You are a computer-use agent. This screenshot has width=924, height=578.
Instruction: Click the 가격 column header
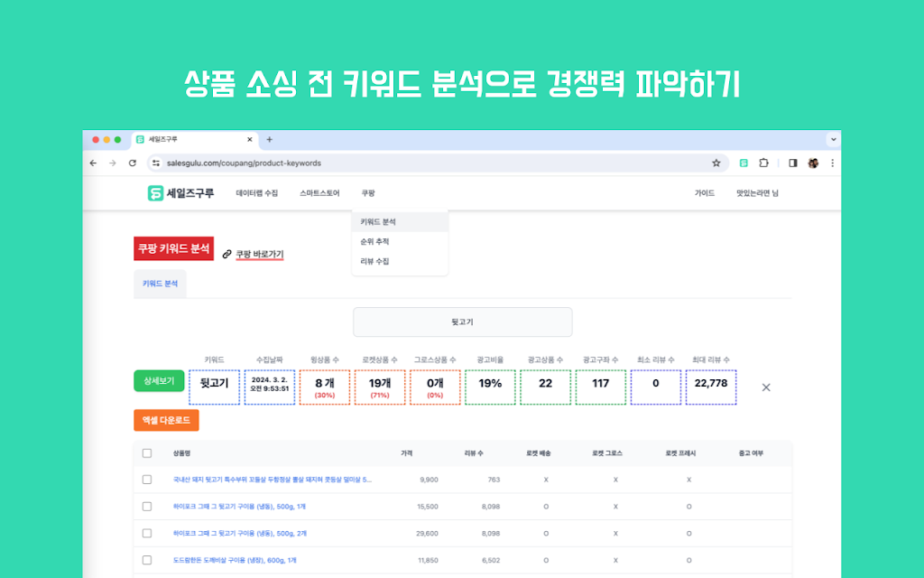[x=407, y=453]
